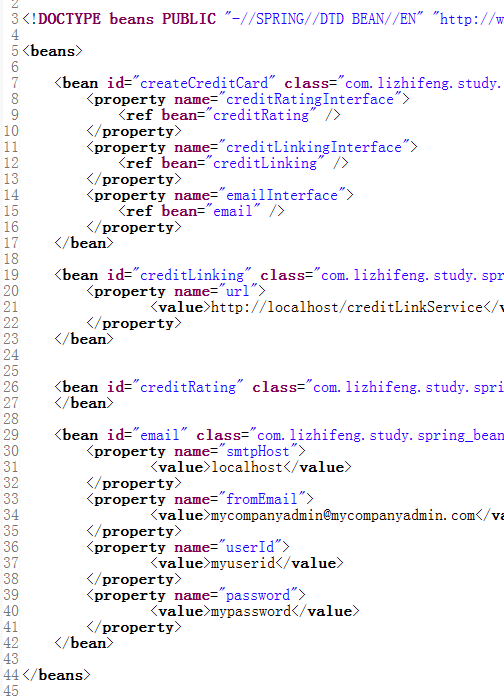Screen dimensions: 504x696
Task: Click line number 7 in the gutter
Action: (x=15, y=83)
